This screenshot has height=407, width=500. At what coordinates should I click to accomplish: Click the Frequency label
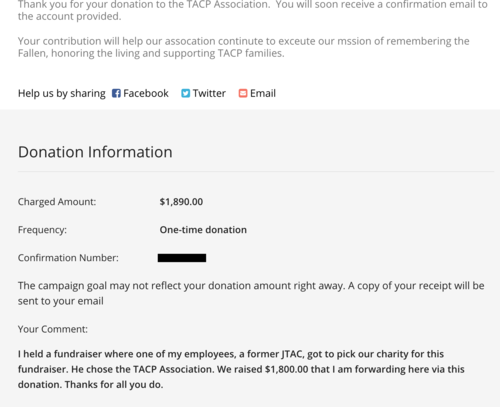[42, 230]
